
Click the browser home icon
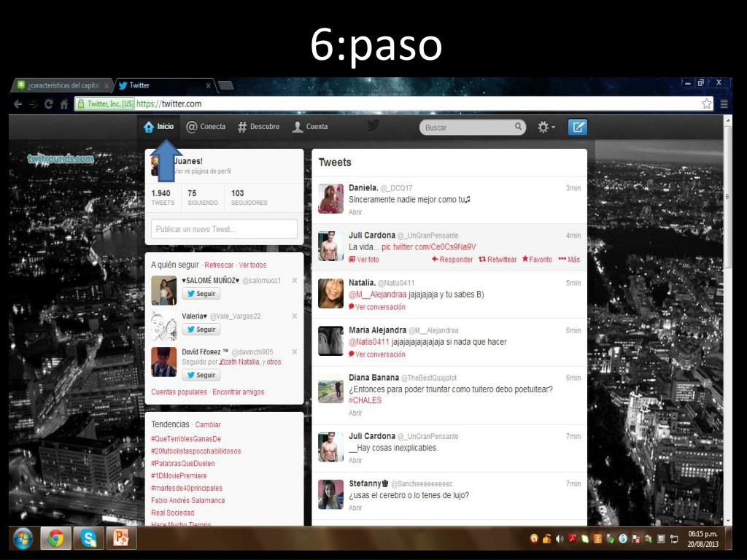click(x=64, y=104)
